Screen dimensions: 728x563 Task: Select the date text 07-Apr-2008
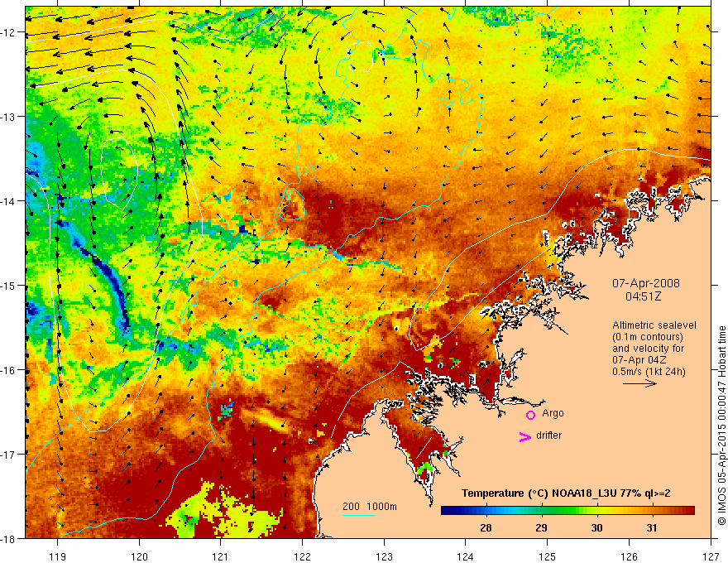tap(646, 283)
